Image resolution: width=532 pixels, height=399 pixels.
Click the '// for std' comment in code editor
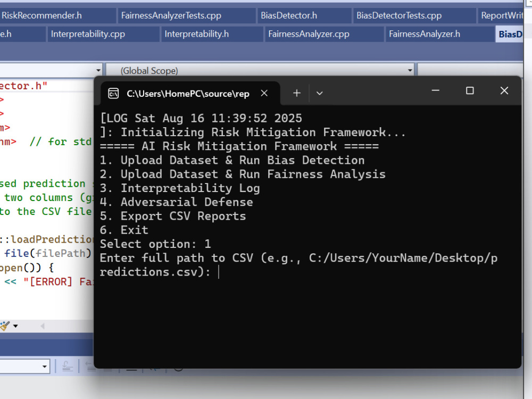(61, 142)
